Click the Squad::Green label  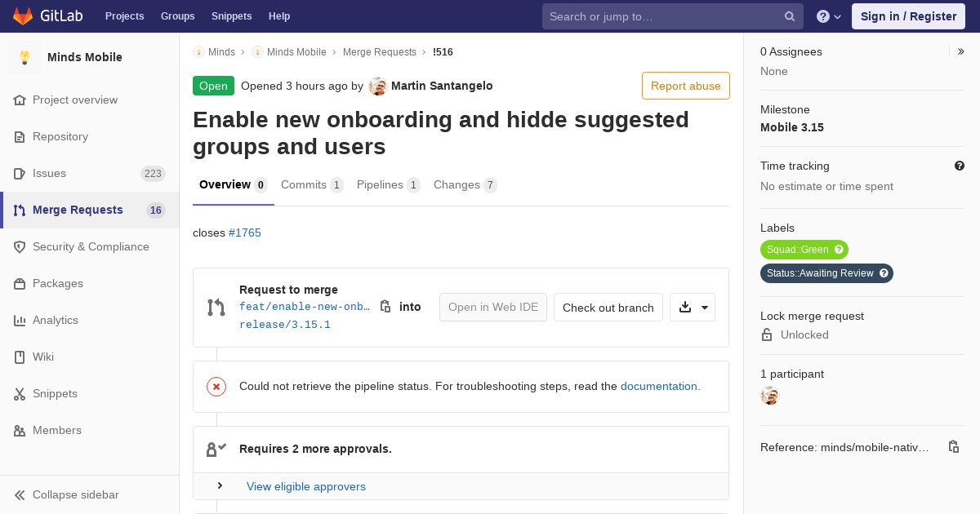[798, 250]
